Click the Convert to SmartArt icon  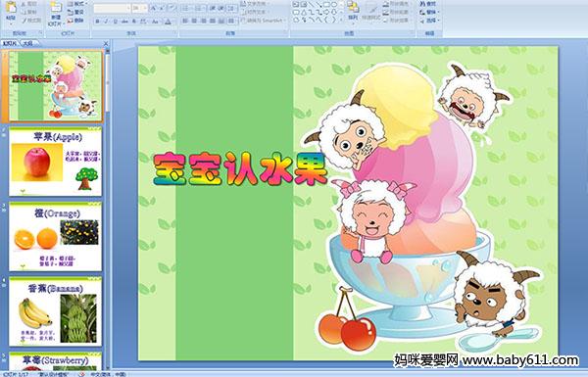[x=242, y=21]
